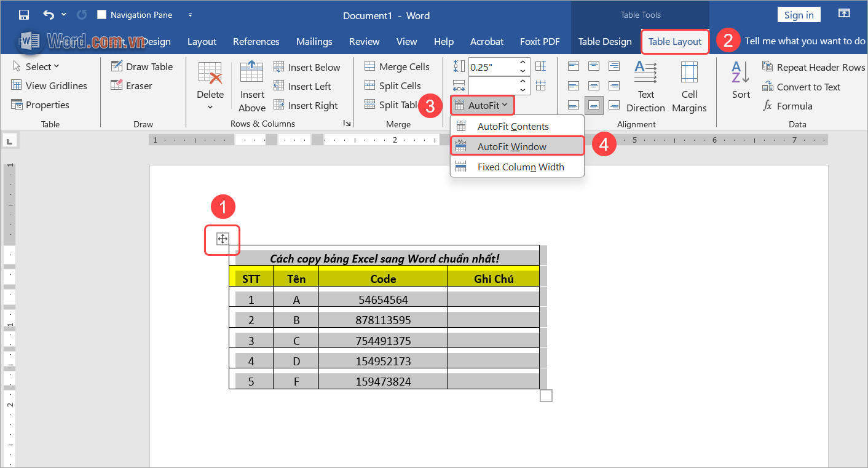Toggle Repeat Header Rows
This screenshot has height=468, width=868.
813,67
